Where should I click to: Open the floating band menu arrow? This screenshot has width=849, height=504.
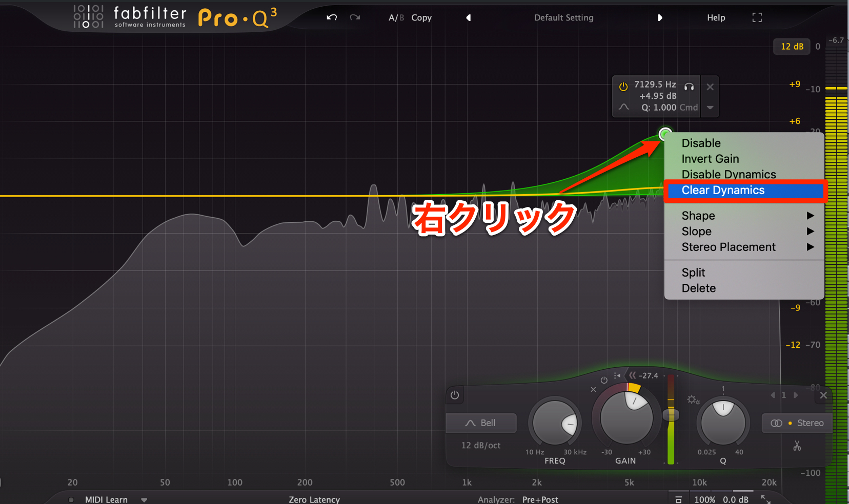(710, 108)
